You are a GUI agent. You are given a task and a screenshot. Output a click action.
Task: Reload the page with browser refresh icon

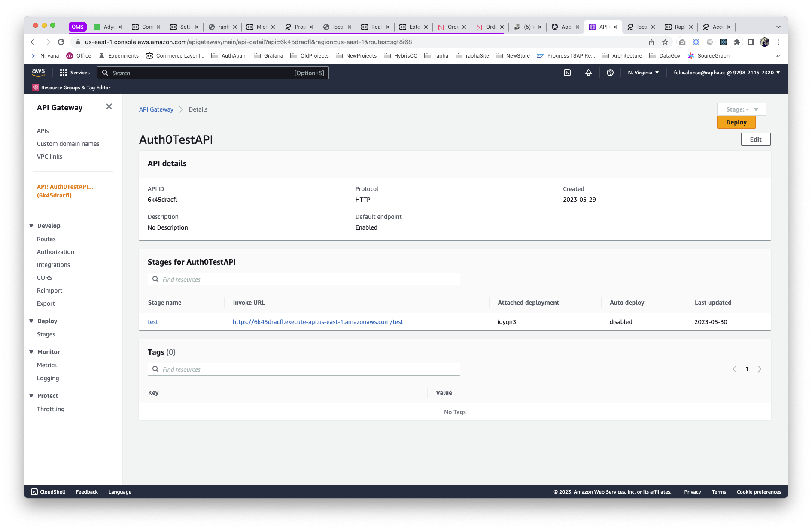(x=61, y=42)
